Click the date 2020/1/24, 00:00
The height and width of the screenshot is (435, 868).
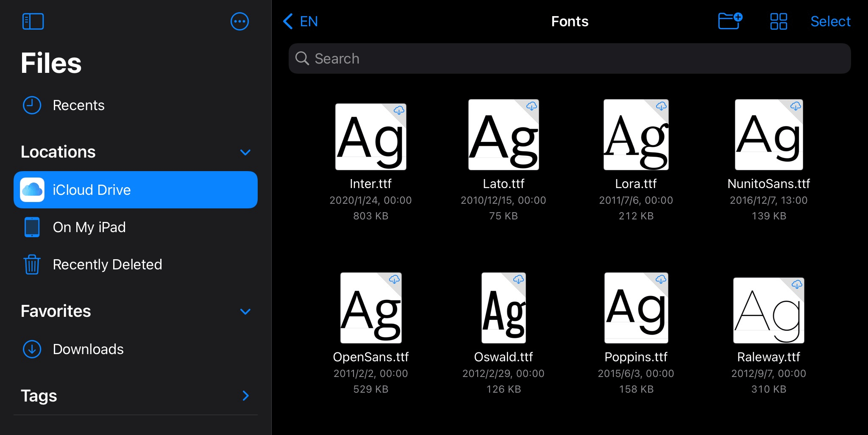(371, 200)
